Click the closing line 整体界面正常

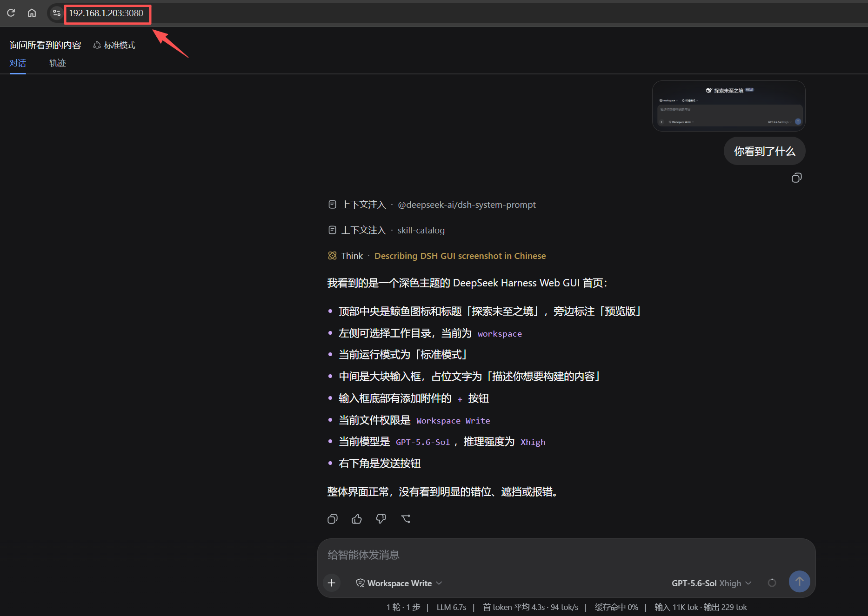pyautogui.click(x=442, y=492)
